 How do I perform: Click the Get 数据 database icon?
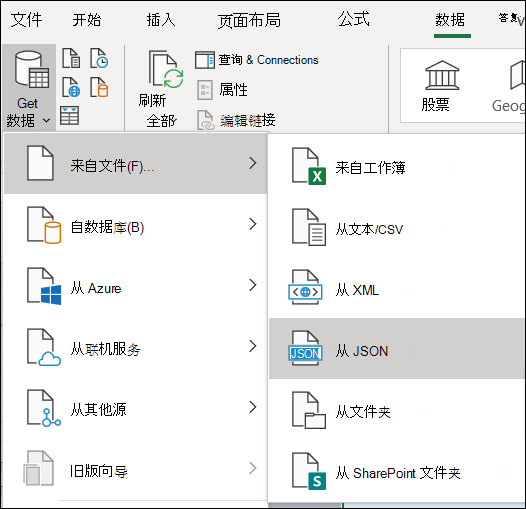[x=32, y=70]
